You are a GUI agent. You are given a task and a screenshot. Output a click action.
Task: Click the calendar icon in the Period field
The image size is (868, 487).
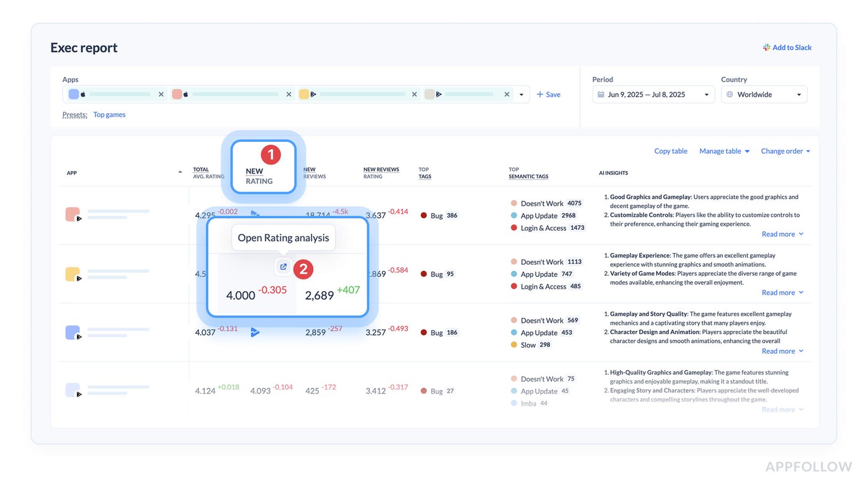[601, 95]
